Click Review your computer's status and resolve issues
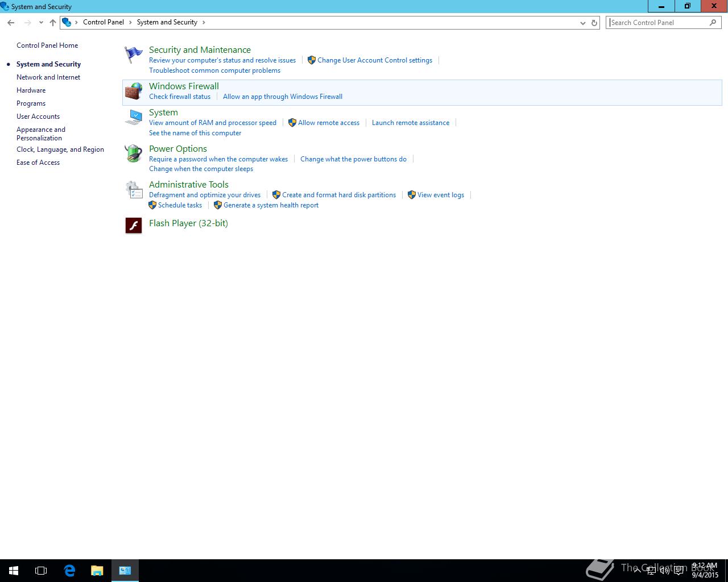This screenshot has height=582, width=728. [222, 60]
